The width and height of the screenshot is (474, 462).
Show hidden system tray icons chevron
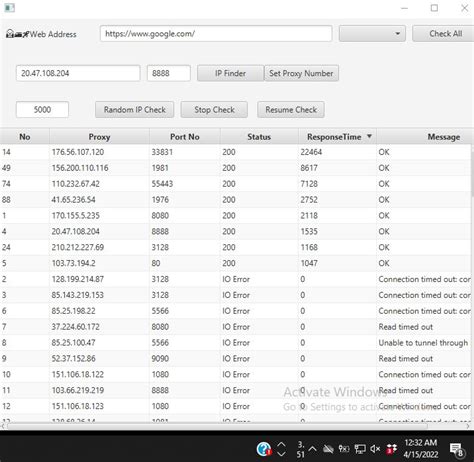(312, 449)
